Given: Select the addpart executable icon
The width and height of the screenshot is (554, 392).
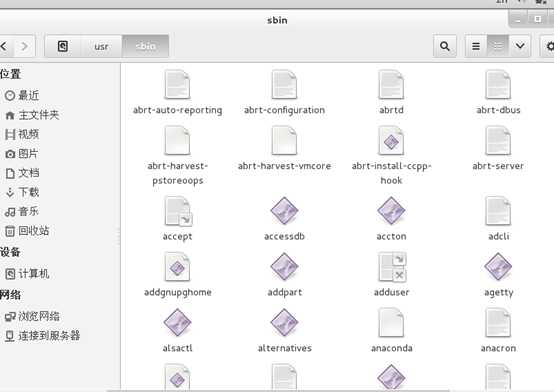Looking at the screenshot, I should [x=284, y=267].
